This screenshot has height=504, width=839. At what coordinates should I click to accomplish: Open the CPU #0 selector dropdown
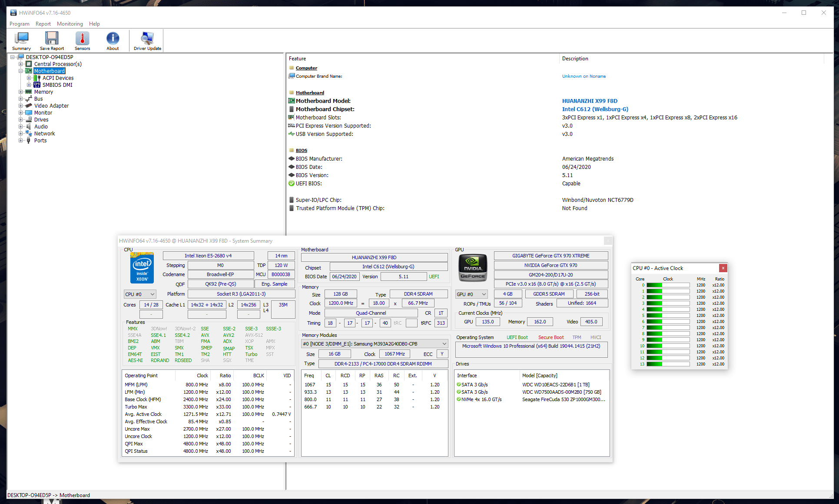tap(139, 294)
